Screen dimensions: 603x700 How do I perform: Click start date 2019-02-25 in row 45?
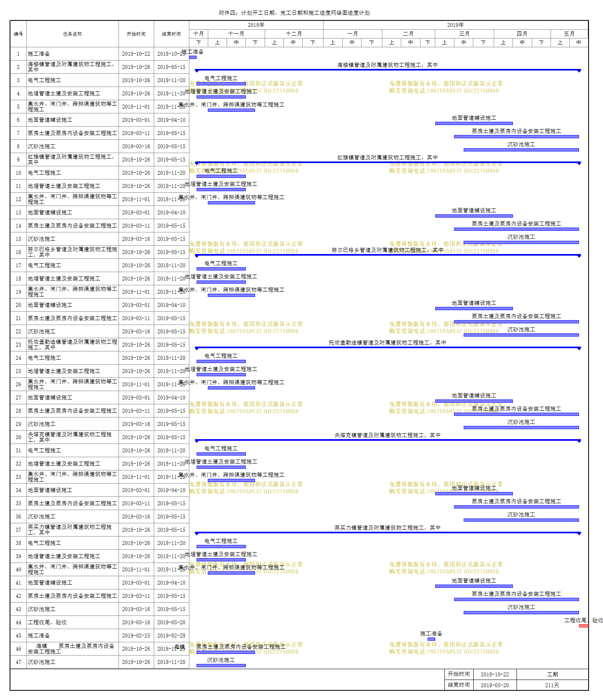(136, 635)
